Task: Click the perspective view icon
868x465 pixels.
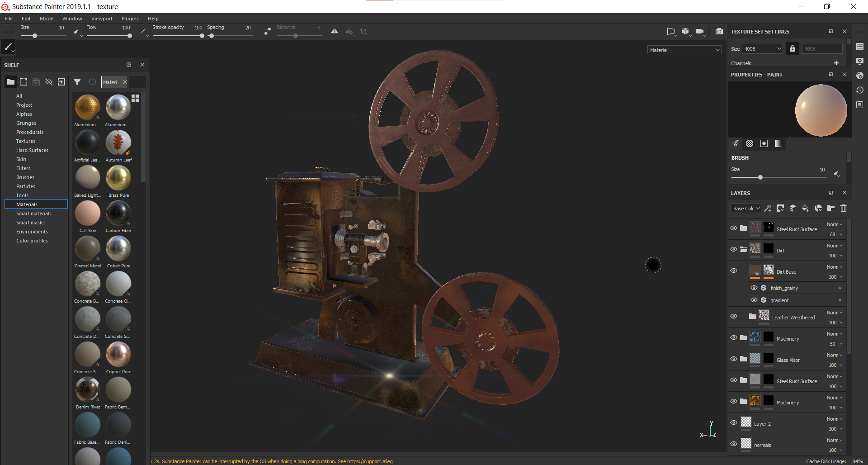Action: [x=671, y=31]
